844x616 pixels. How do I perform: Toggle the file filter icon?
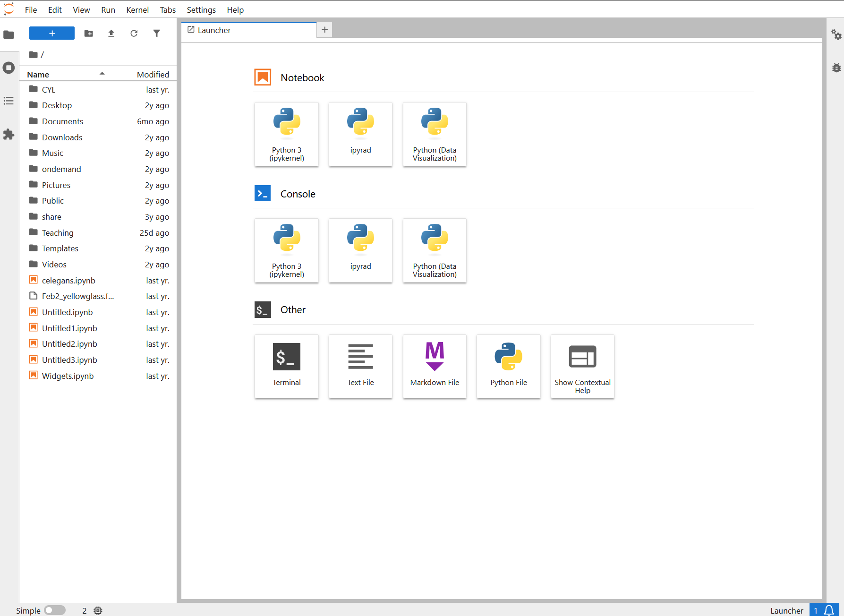tap(156, 34)
